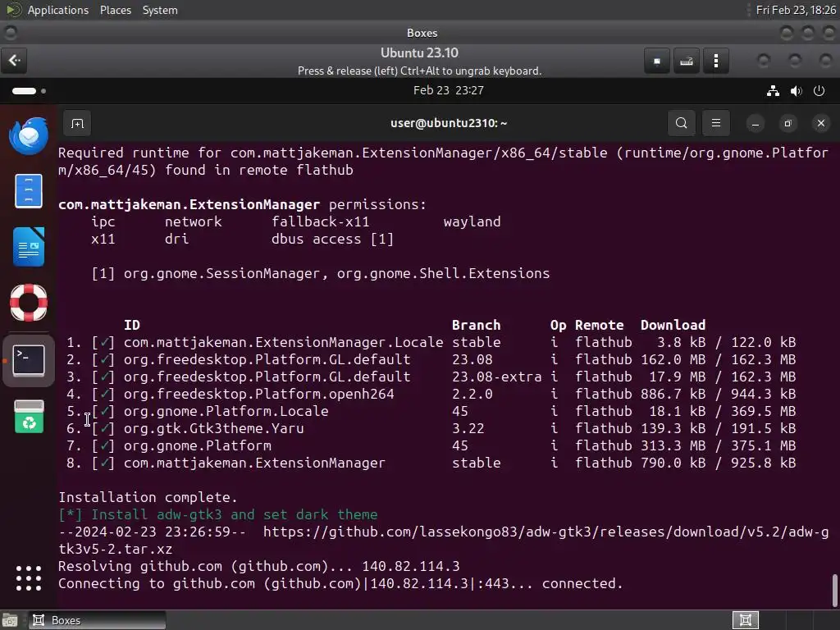Click the Boxes entry in the bottom taskbar
The height and width of the screenshot is (630, 840).
[97, 620]
